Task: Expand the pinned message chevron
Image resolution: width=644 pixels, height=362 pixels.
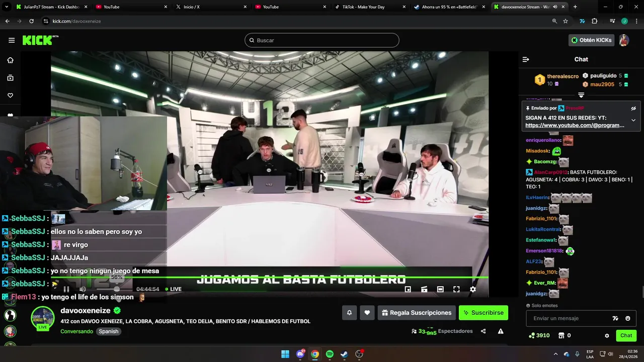Action: pyautogui.click(x=633, y=120)
